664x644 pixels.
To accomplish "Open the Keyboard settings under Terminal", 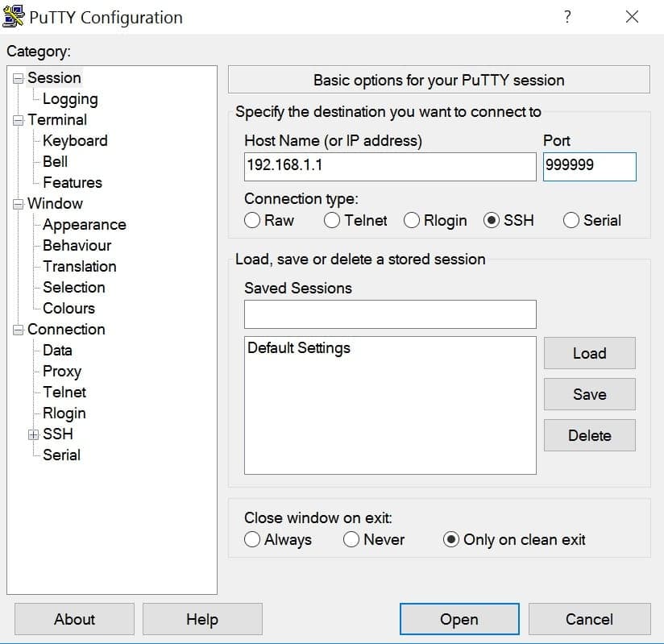I will click(75, 140).
